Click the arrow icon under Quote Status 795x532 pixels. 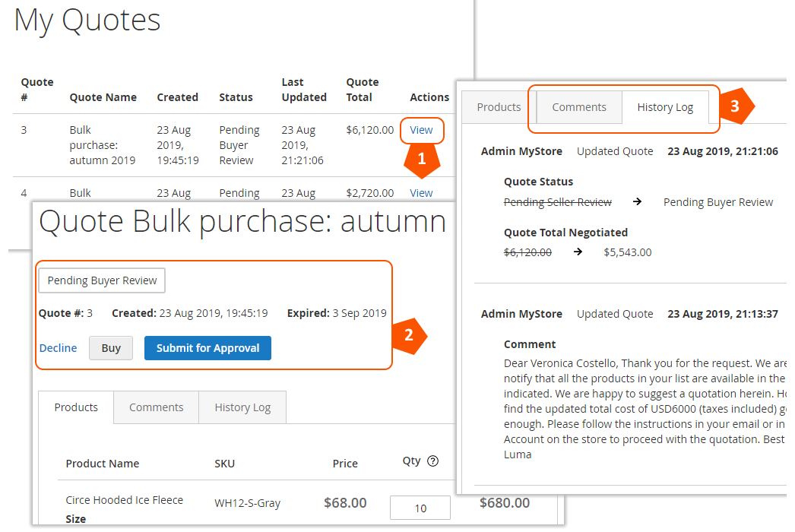pyautogui.click(x=637, y=202)
